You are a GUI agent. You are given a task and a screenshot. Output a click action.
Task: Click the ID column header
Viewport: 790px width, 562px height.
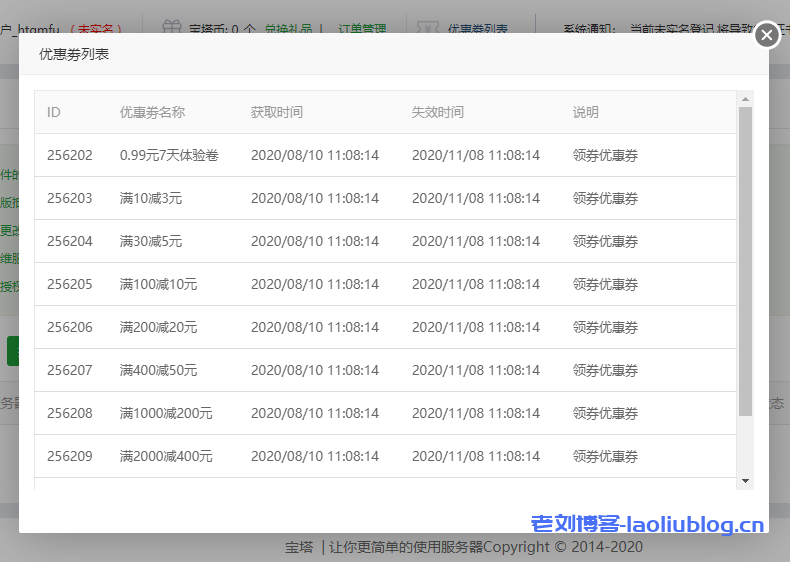tap(54, 112)
